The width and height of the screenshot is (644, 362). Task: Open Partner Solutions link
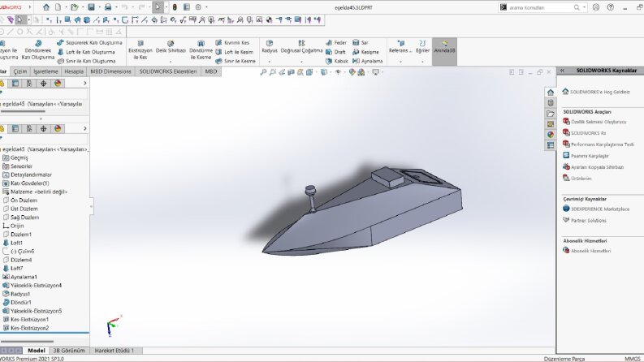(589, 221)
